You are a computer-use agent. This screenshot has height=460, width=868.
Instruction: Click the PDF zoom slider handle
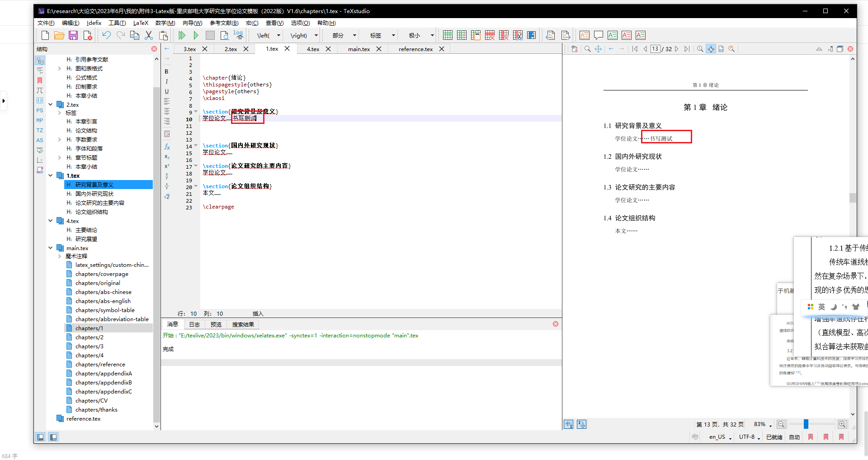806,424
